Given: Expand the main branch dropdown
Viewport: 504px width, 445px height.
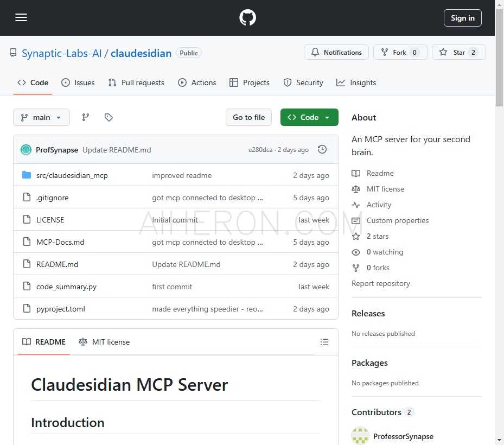Looking at the screenshot, I should click(41, 117).
